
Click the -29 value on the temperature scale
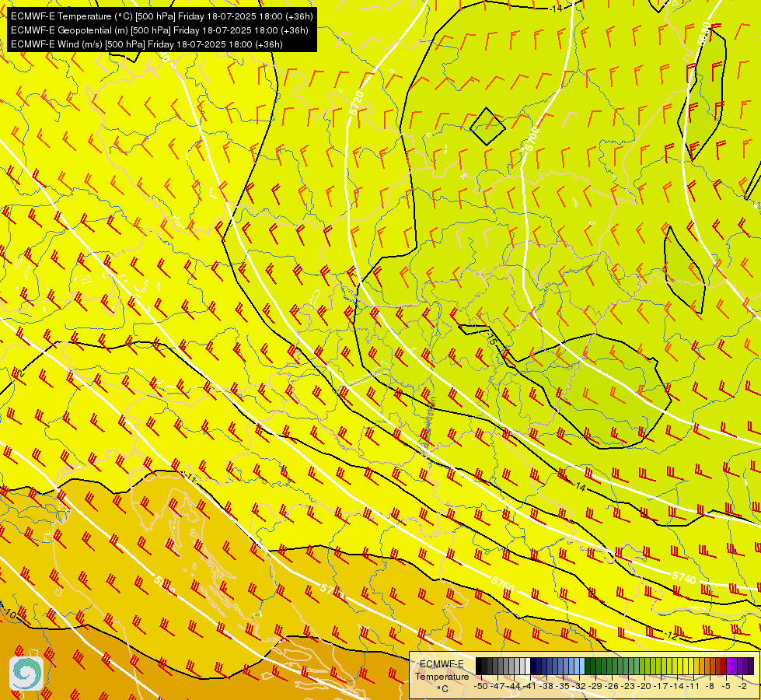click(x=595, y=687)
